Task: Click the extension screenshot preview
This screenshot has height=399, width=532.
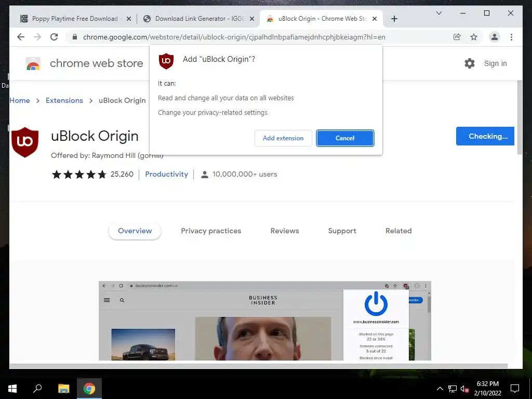Action: 264,321
